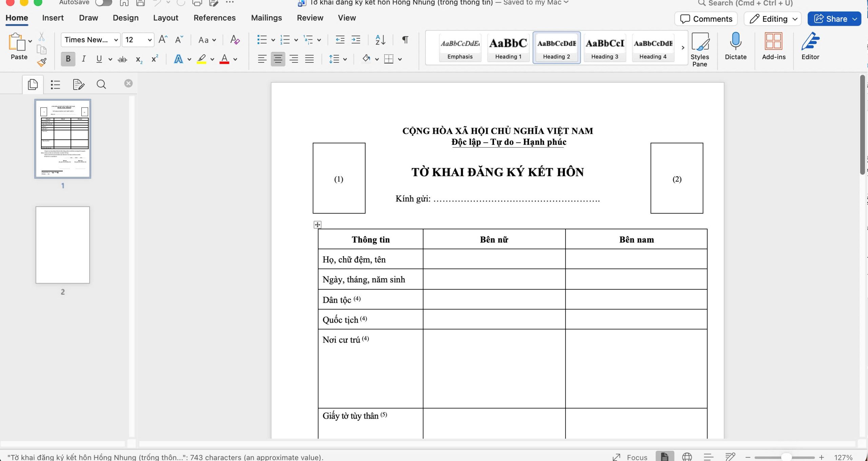Align text right

point(294,59)
